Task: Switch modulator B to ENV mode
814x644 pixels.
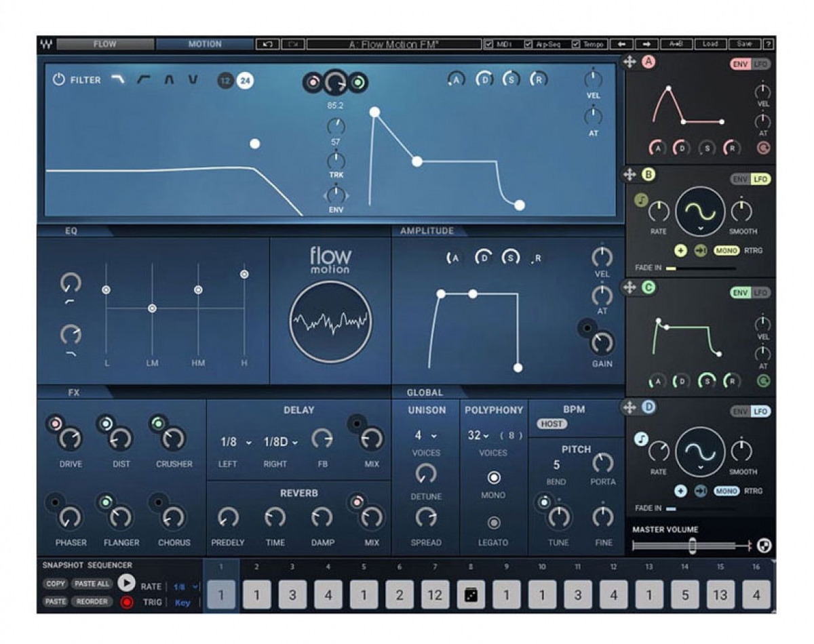Action: (740, 180)
